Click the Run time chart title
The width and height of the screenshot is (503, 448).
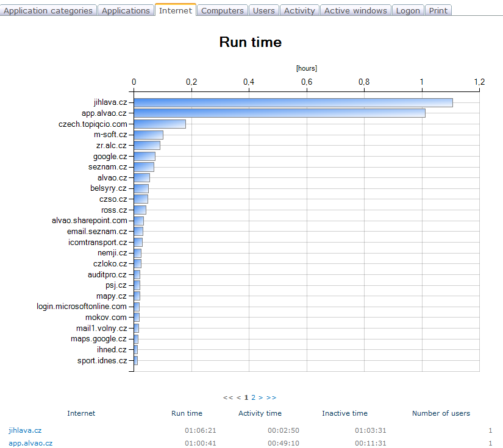point(251,42)
